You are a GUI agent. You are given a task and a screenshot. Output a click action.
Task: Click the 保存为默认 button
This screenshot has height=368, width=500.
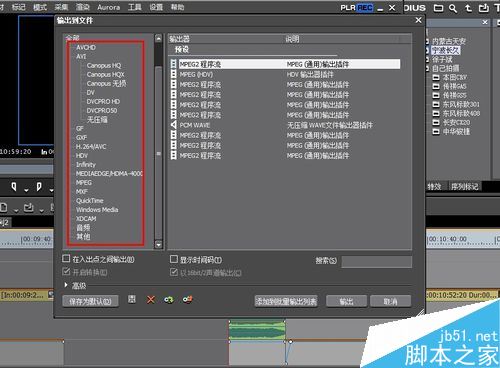pyautogui.click(x=90, y=301)
